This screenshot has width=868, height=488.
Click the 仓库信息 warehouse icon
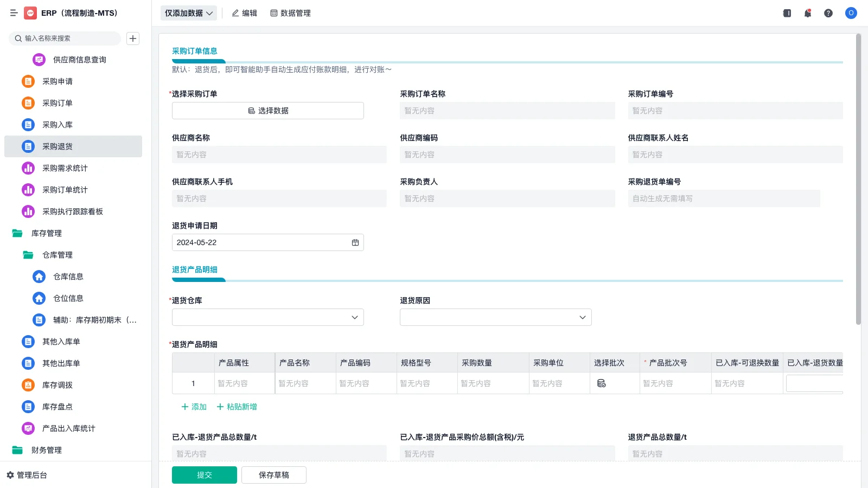point(39,277)
